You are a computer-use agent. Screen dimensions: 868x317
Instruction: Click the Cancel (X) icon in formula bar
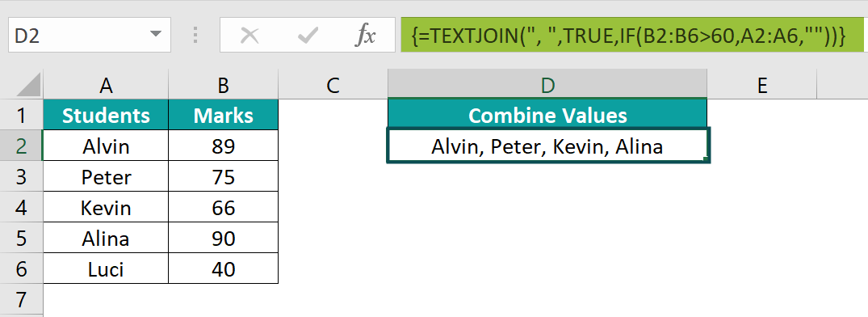[250, 36]
